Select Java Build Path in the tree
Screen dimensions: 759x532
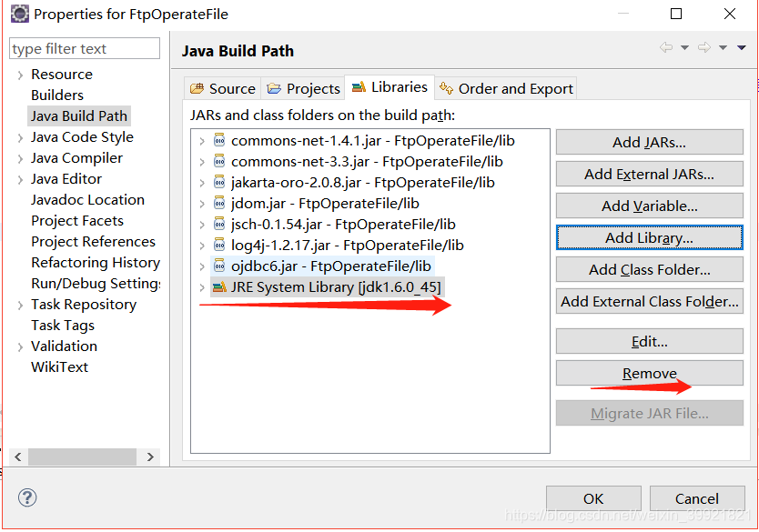(x=79, y=116)
